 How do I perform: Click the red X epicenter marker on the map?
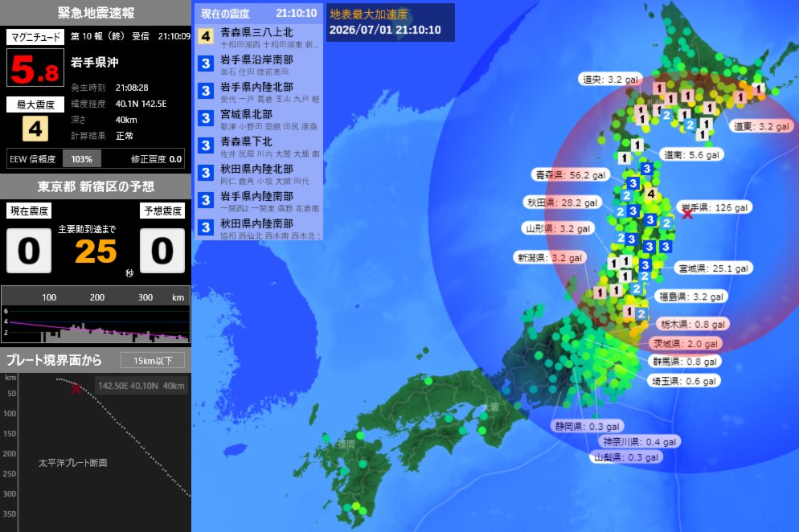point(687,214)
